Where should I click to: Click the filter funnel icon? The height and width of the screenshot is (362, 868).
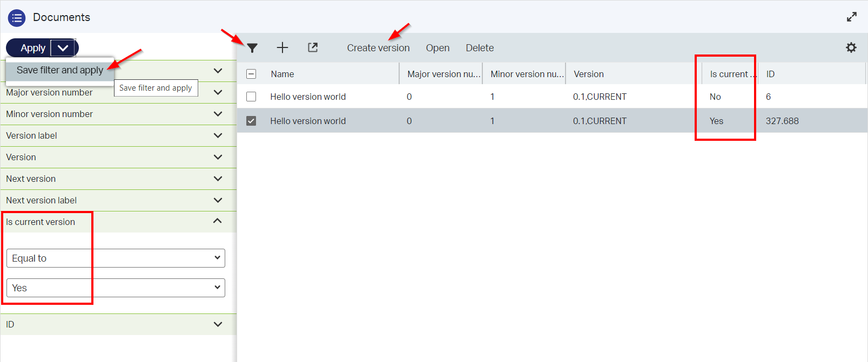click(252, 48)
